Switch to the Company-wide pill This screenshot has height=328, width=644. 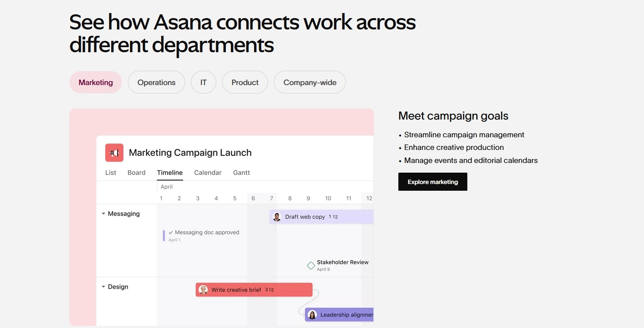point(310,83)
